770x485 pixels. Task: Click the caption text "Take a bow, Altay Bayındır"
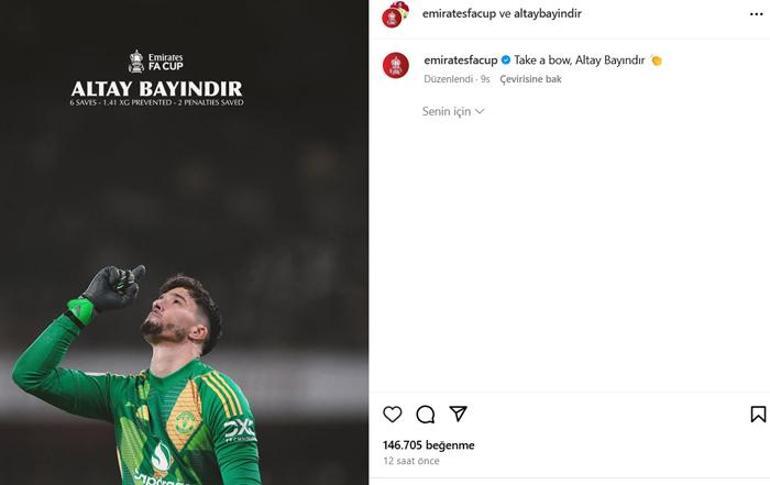579,60
